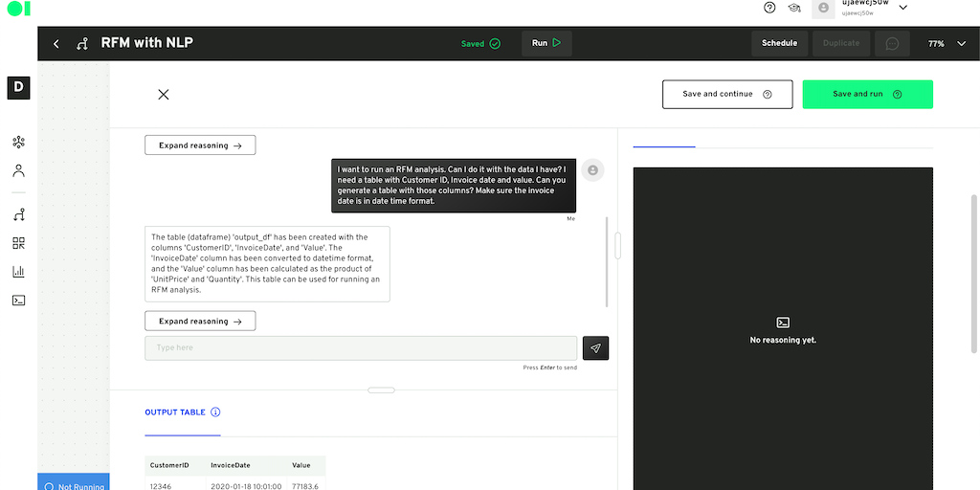
Task: Click the user avatar icon in header
Action: coord(823,8)
